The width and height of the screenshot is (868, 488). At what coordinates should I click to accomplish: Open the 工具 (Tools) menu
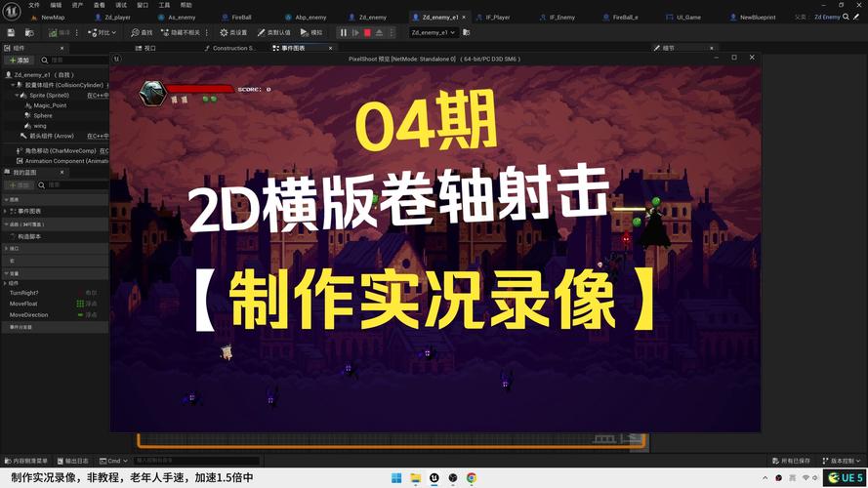[164, 5]
